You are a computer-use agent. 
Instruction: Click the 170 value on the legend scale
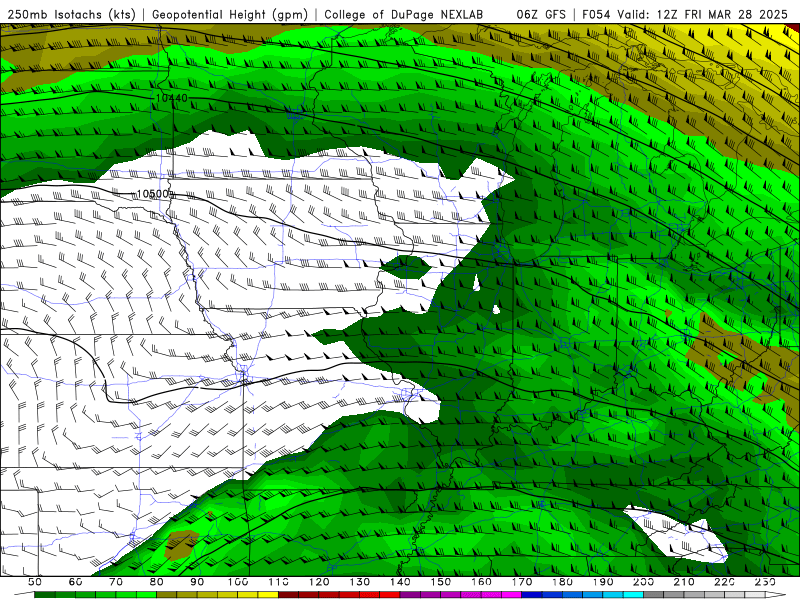click(x=522, y=582)
